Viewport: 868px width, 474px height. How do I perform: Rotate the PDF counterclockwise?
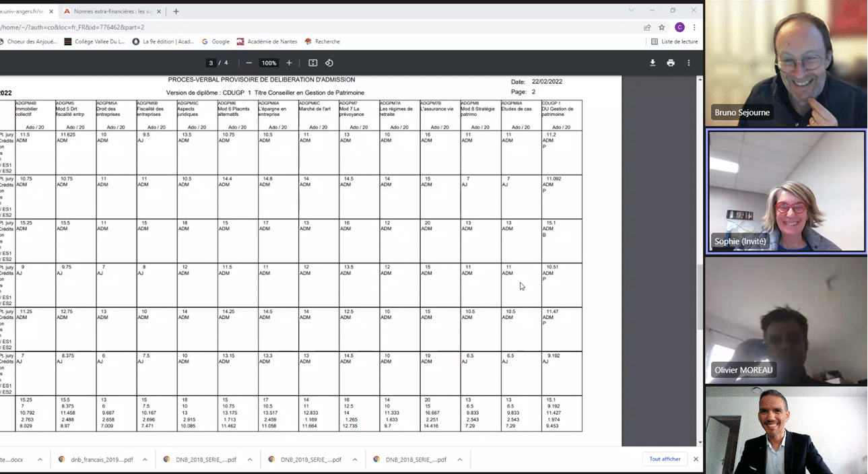(x=329, y=63)
